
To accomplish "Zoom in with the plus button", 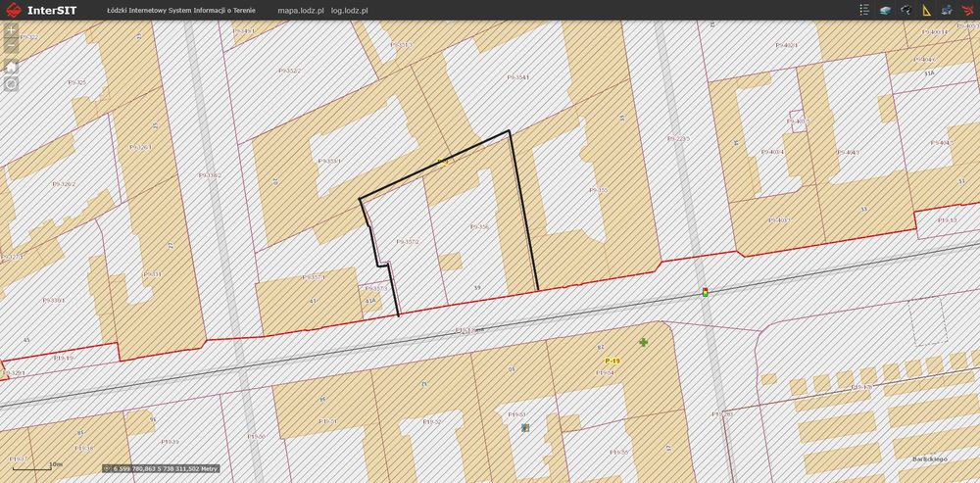I will 11,30.
